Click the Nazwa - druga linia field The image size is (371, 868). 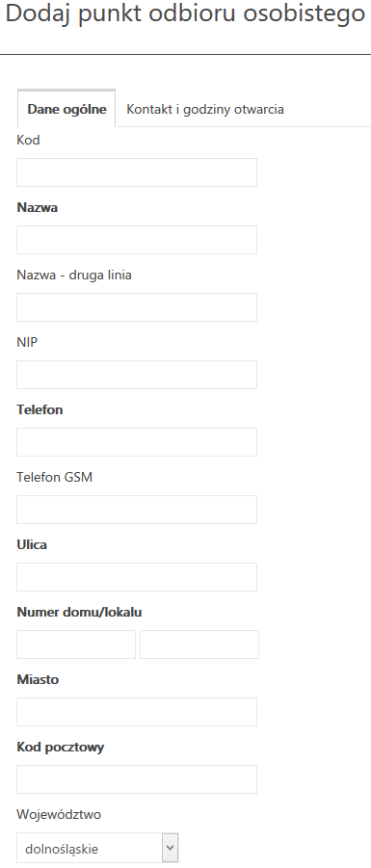click(x=137, y=307)
